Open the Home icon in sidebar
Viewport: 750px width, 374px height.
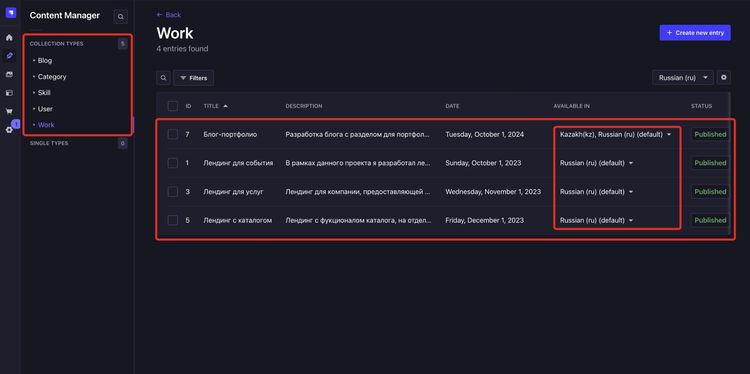pos(9,37)
